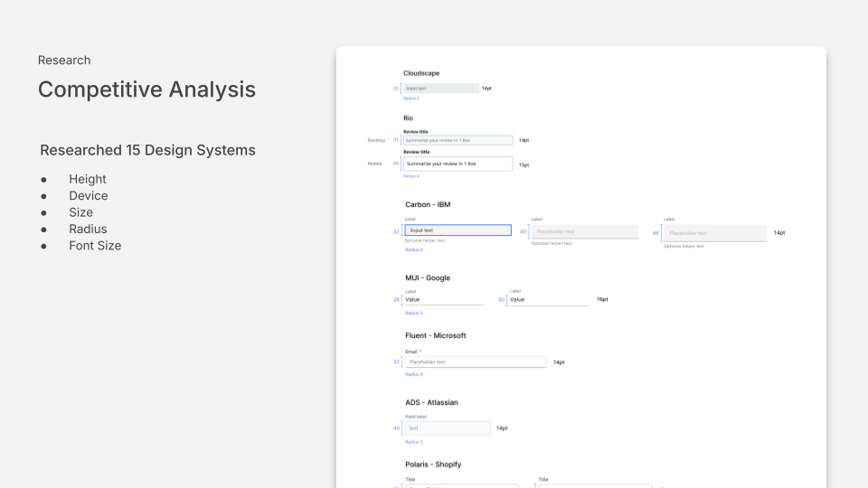868x488 pixels.
Task: Click the Radius 4 label under Rio
Action: (x=411, y=176)
